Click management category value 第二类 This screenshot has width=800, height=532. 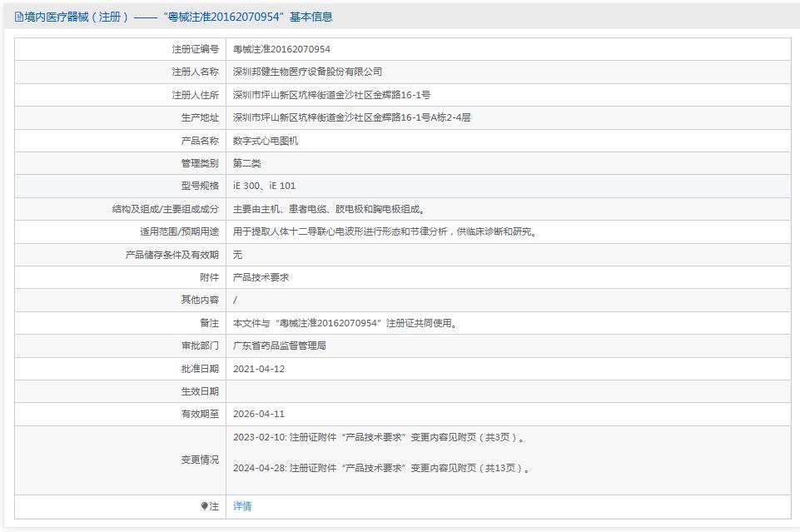coord(247,163)
